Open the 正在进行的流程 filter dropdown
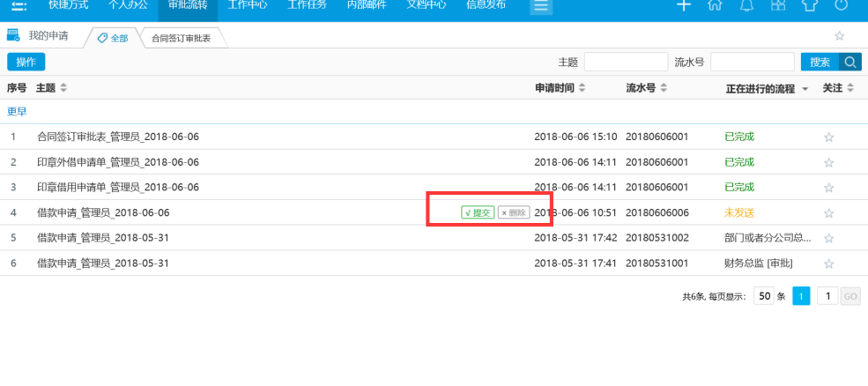The width and height of the screenshot is (868, 386). [x=805, y=89]
